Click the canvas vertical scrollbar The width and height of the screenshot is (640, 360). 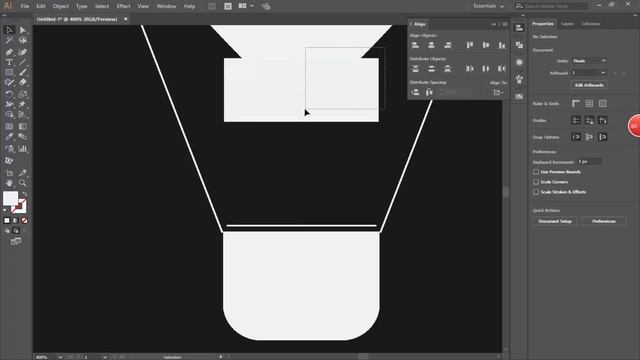(x=506, y=191)
